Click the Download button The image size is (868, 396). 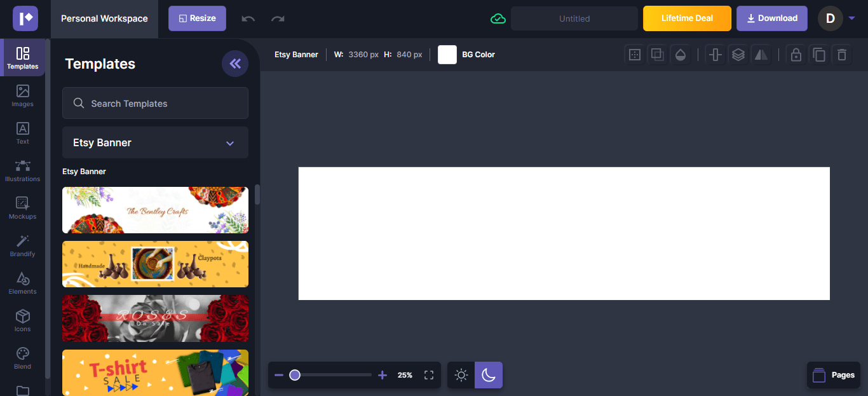[771, 18]
